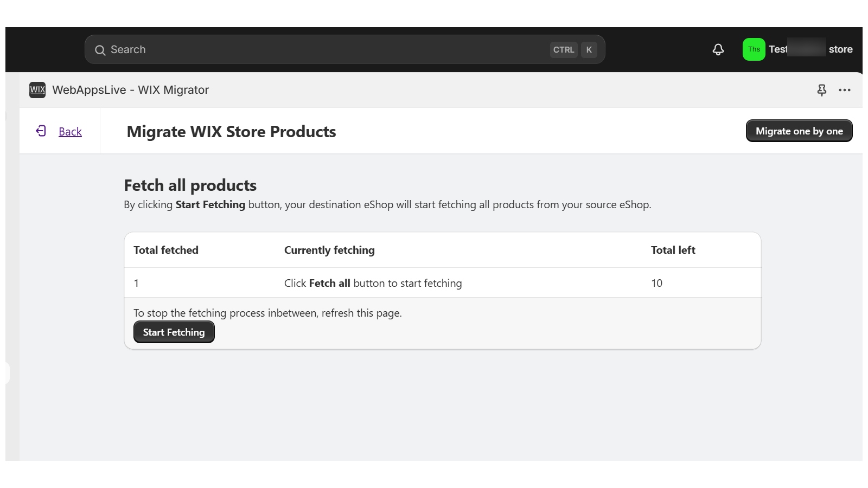The image size is (868, 488).
Task: Click the back arrow icon
Action: click(x=41, y=131)
